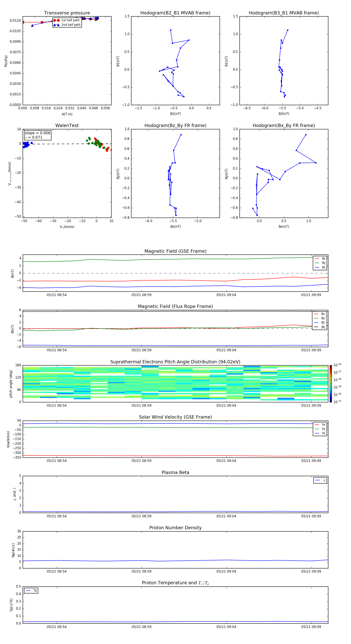Click '05/21 09:04' tick under Plasma Beta plot
The image size is (351, 644).
click(226, 516)
